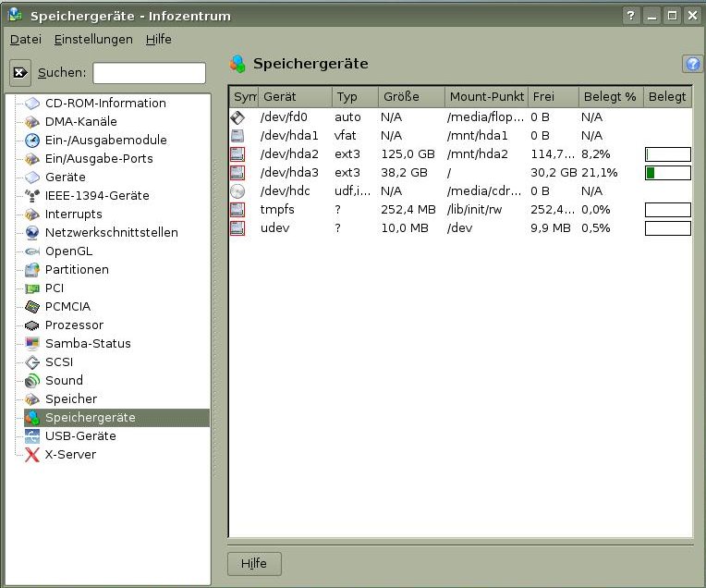Select Speichergeräte in the sidebar tree
The width and height of the screenshot is (706, 588).
[116, 418]
